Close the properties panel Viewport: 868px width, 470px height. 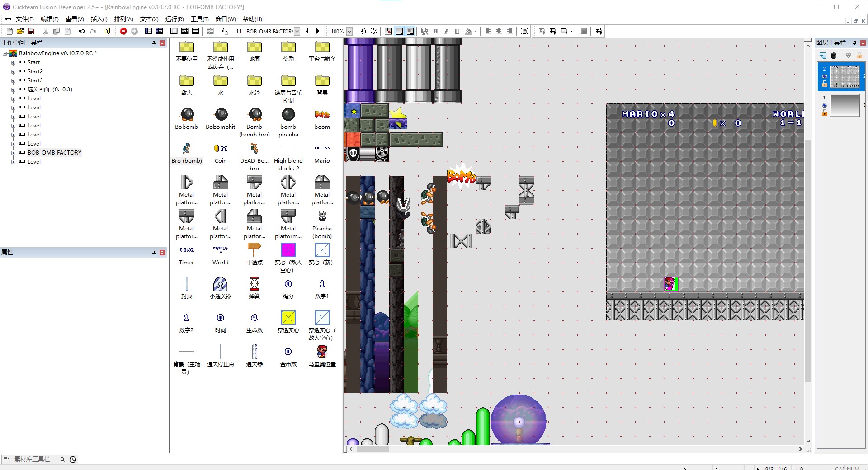pos(162,252)
